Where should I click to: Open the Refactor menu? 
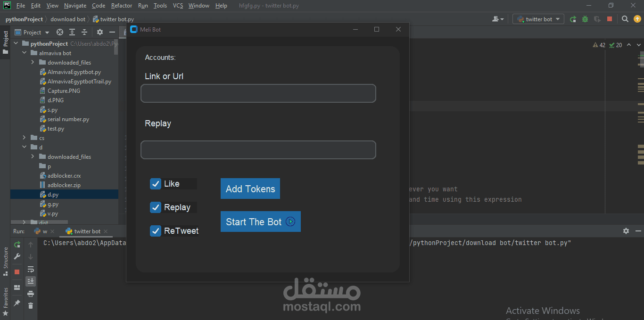click(x=122, y=6)
